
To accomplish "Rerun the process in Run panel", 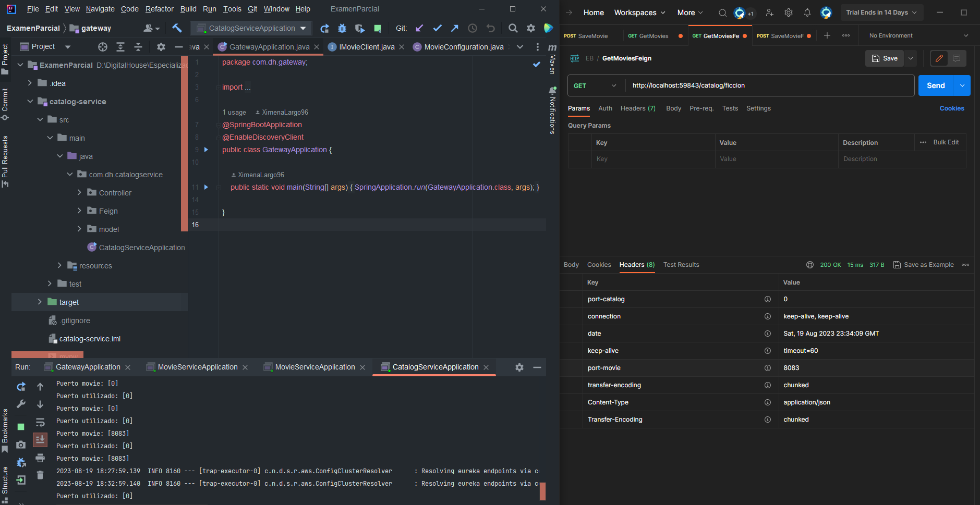I will point(21,387).
